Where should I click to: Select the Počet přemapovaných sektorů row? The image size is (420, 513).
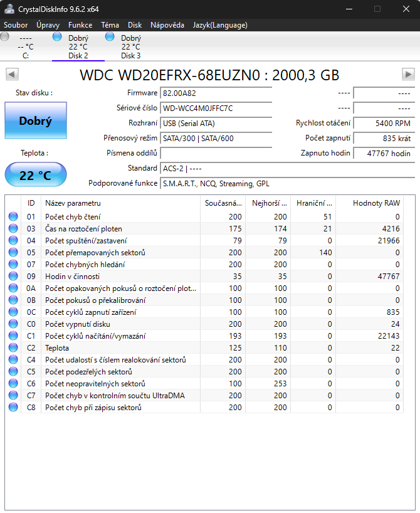point(204,252)
